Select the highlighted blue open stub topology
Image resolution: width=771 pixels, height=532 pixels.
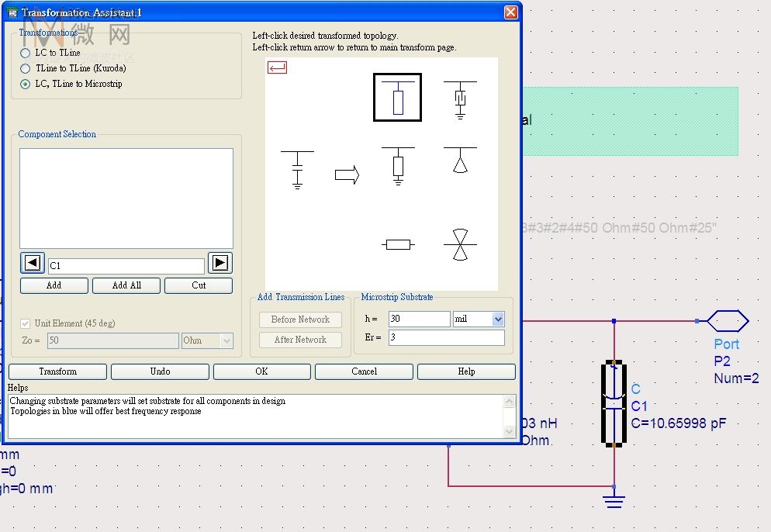[x=397, y=97]
